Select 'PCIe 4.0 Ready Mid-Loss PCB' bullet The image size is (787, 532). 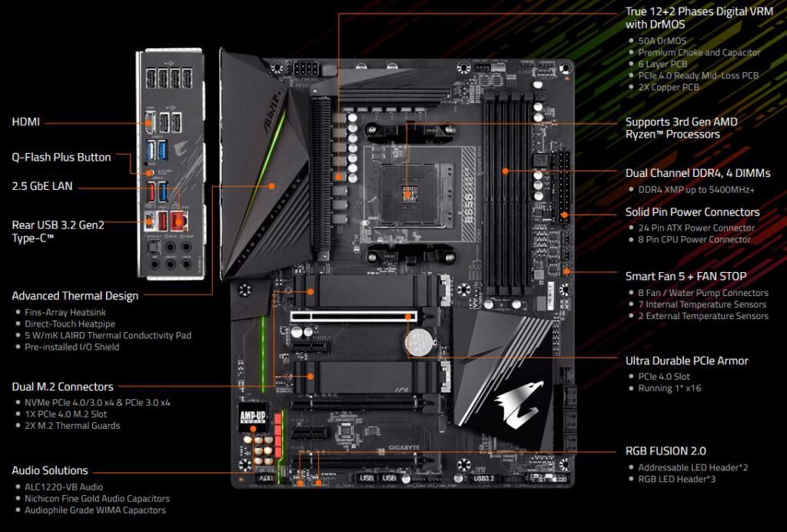click(x=698, y=75)
